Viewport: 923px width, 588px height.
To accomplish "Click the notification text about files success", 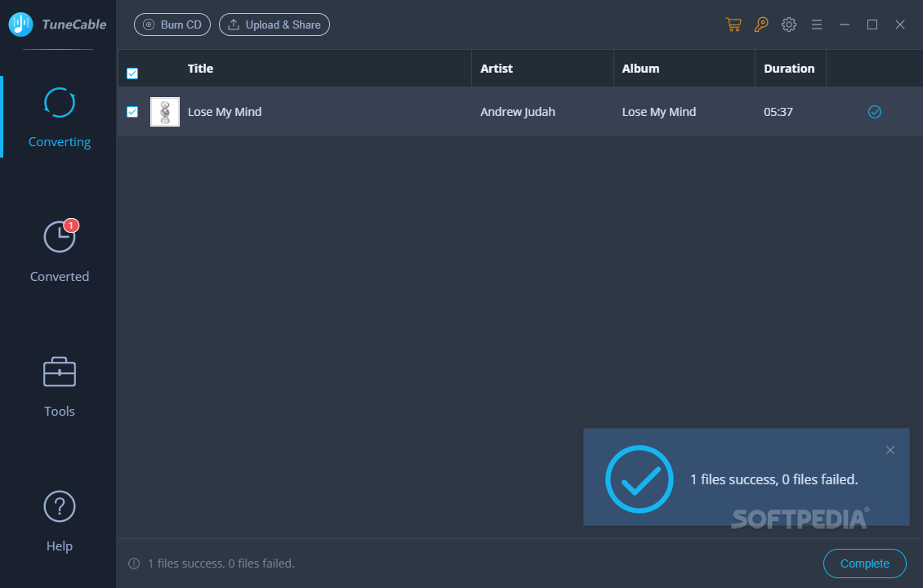I will pos(774,479).
